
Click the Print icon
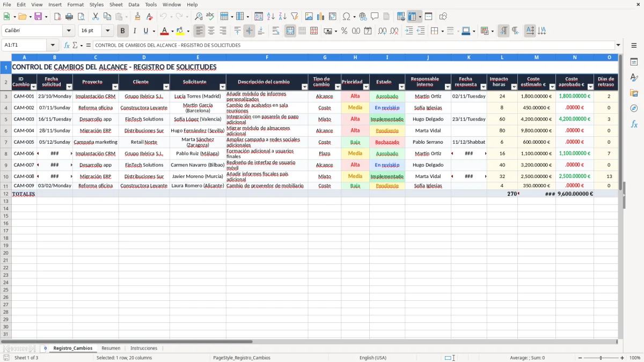pos(69,17)
